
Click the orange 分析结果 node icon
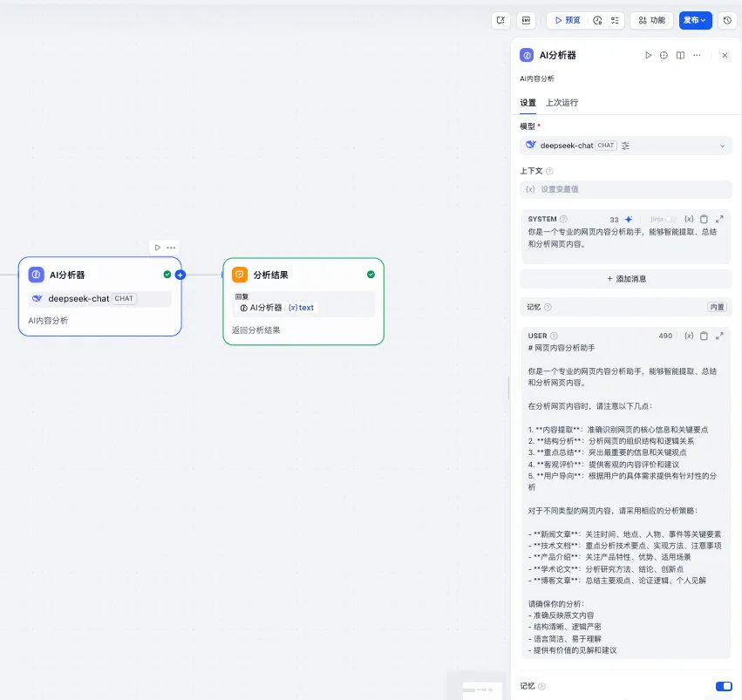pyautogui.click(x=240, y=275)
